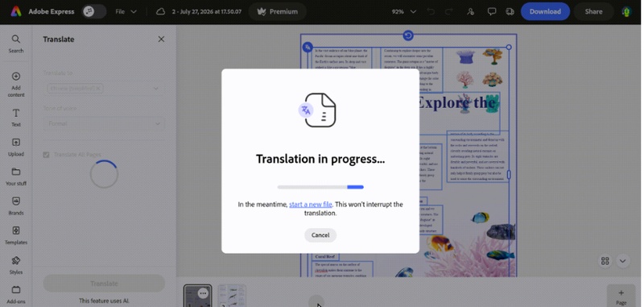Click the Download button

click(x=545, y=11)
